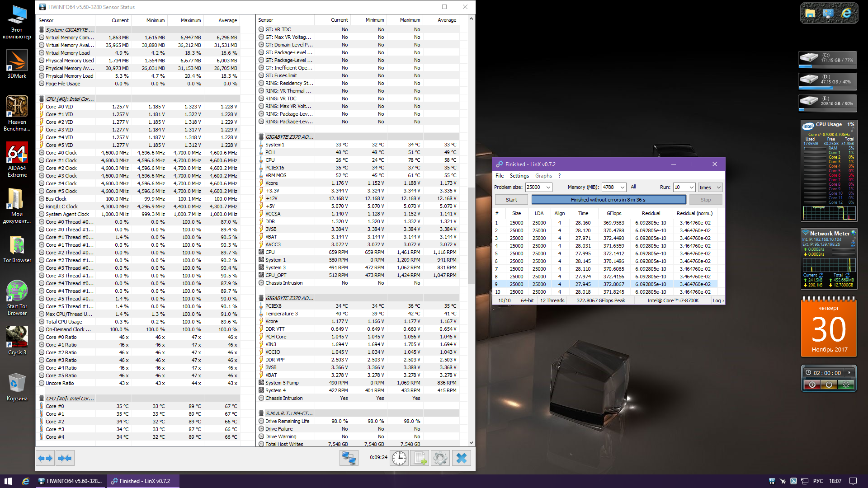Viewport: 868px width, 488px height.
Task: Open the LinX File menu
Action: point(499,176)
